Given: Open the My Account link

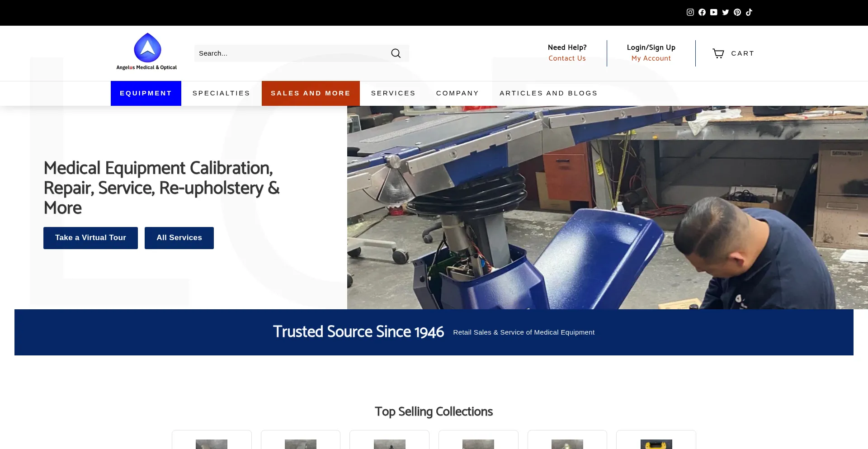Looking at the screenshot, I should [651, 58].
